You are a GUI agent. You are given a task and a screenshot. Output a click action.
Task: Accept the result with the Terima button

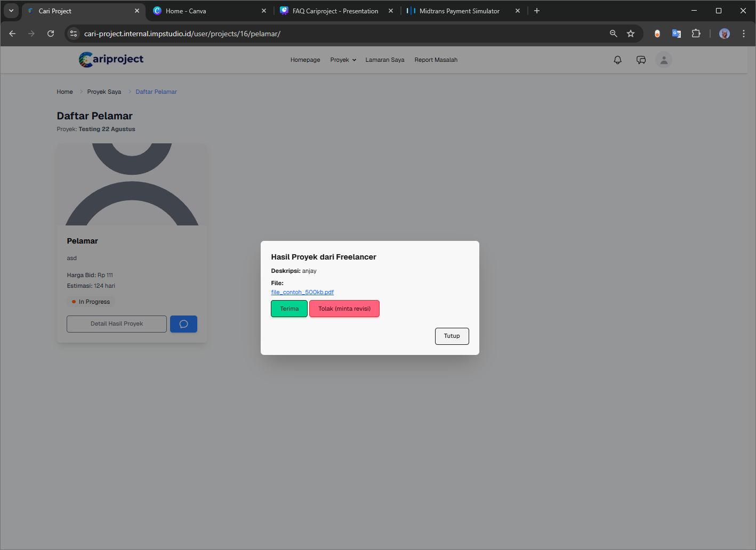pos(289,309)
